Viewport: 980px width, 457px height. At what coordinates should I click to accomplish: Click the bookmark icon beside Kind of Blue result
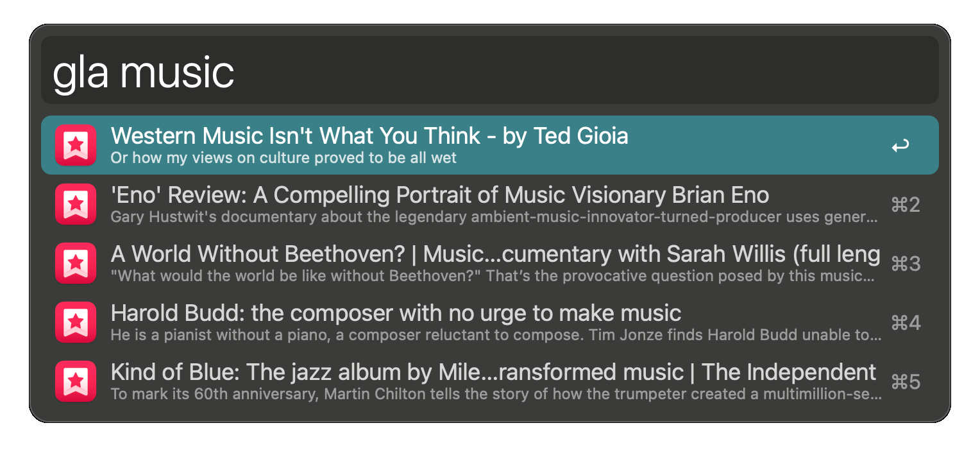(x=76, y=381)
